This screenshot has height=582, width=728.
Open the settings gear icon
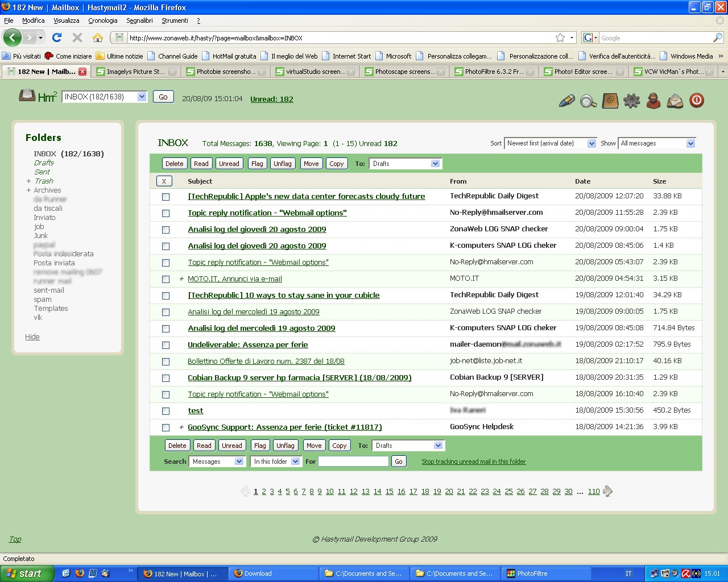click(x=631, y=101)
